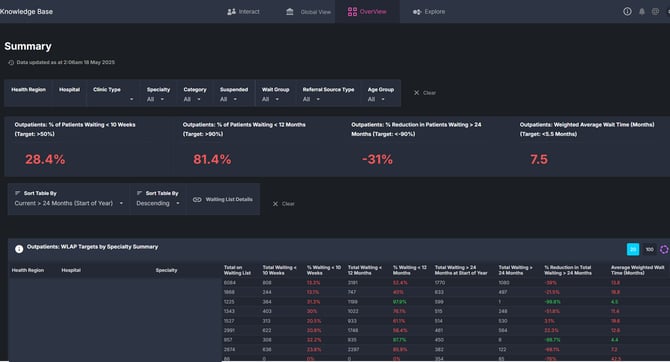Image resolution: width=670 pixels, height=362 pixels.
Task: Set table page size to 20
Action: pos(633,249)
